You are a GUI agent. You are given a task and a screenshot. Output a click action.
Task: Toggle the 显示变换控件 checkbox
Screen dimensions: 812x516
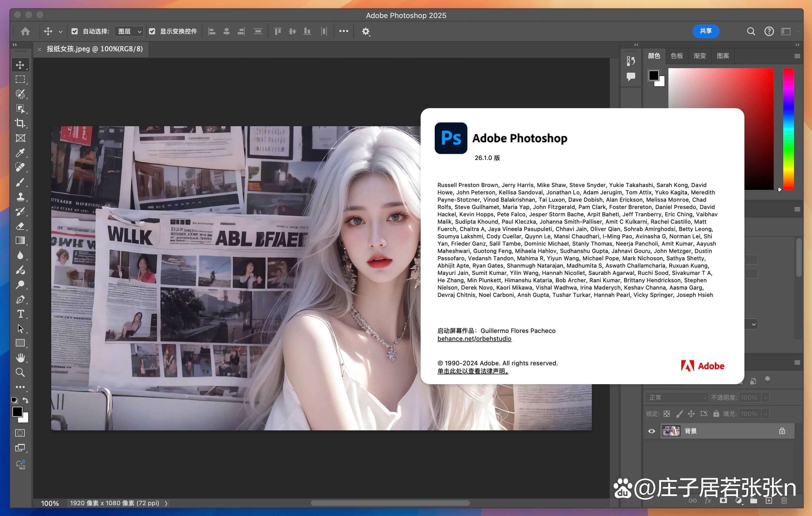152,31
